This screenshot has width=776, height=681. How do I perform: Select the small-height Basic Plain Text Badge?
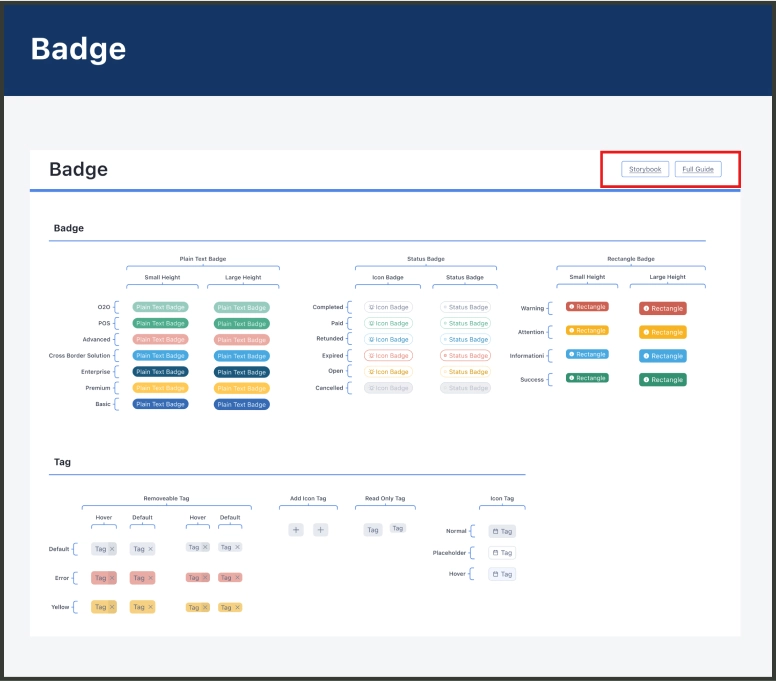pos(160,404)
